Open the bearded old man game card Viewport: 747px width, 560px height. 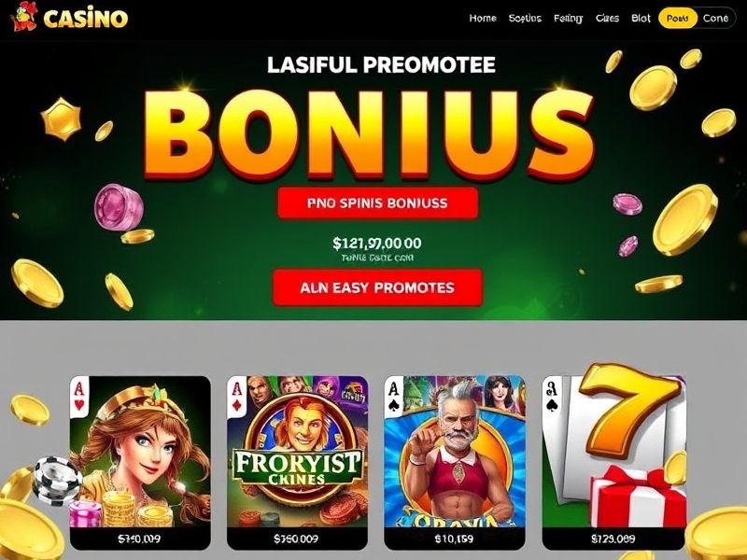455,463
